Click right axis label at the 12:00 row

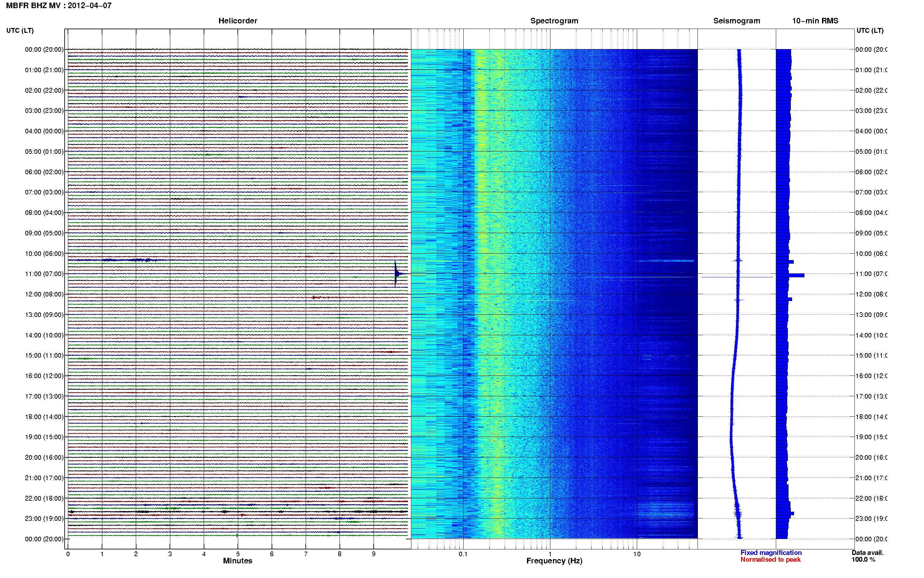[x=871, y=294]
